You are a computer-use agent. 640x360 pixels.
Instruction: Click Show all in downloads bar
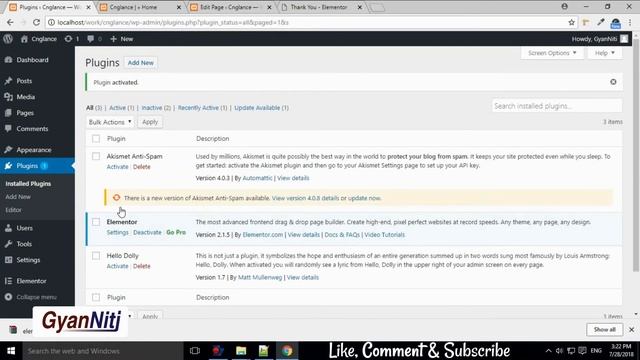click(604, 329)
